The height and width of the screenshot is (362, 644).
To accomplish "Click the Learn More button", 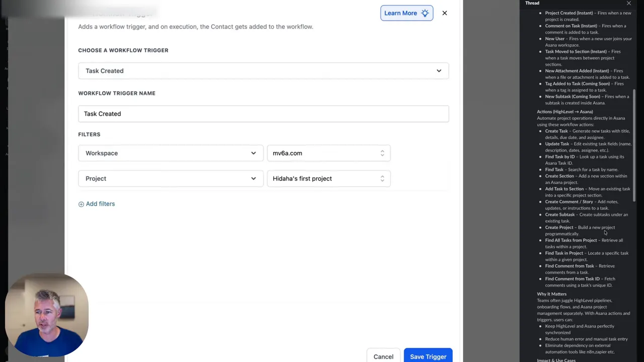I will click(x=407, y=13).
